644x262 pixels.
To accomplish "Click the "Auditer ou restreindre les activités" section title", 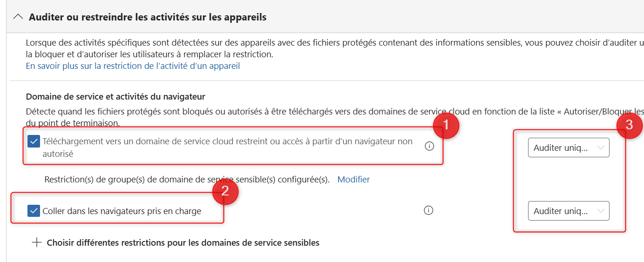I will point(147,17).
